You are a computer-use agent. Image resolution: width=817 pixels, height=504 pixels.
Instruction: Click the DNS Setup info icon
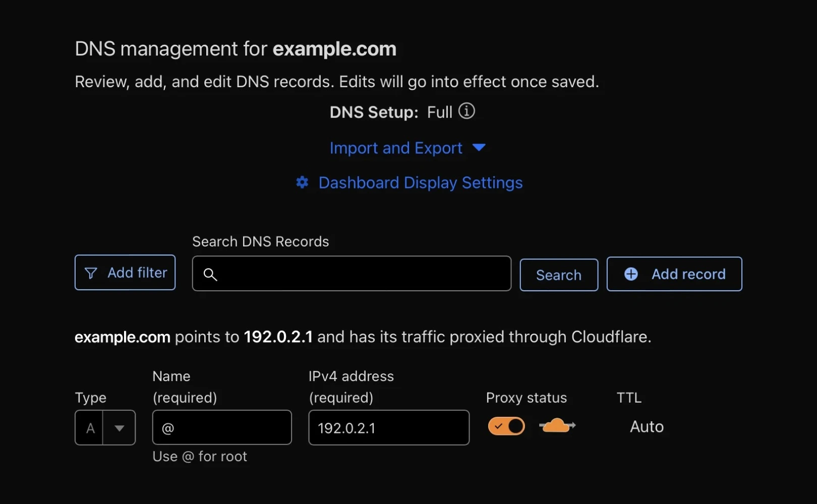(466, 111)
